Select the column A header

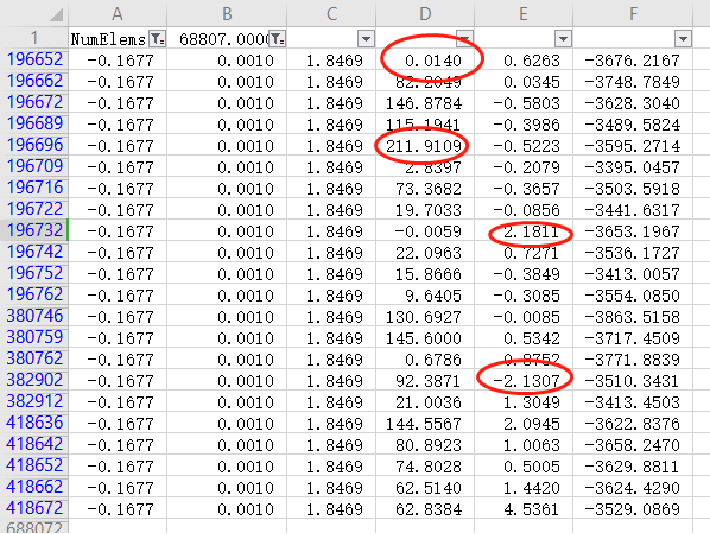point(117,14)
